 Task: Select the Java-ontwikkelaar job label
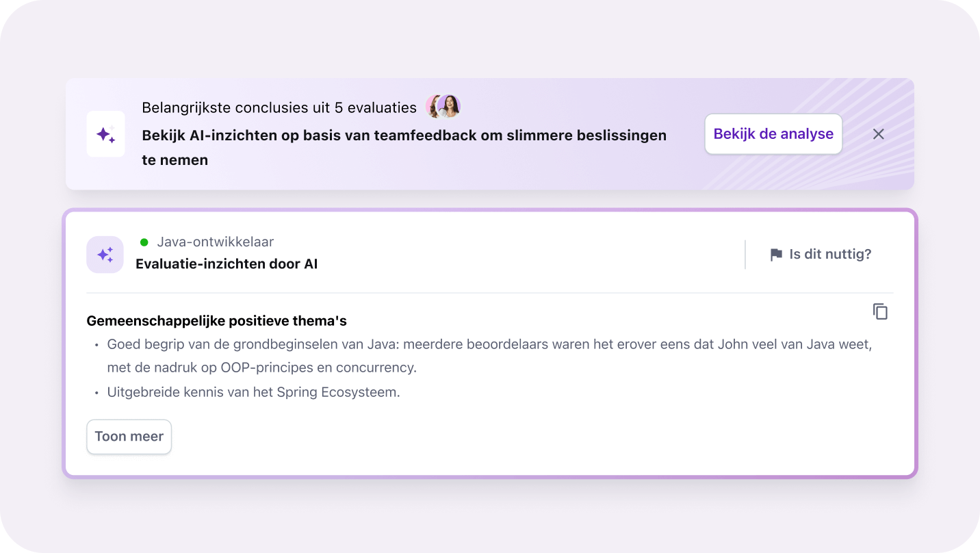coord(215,242)
